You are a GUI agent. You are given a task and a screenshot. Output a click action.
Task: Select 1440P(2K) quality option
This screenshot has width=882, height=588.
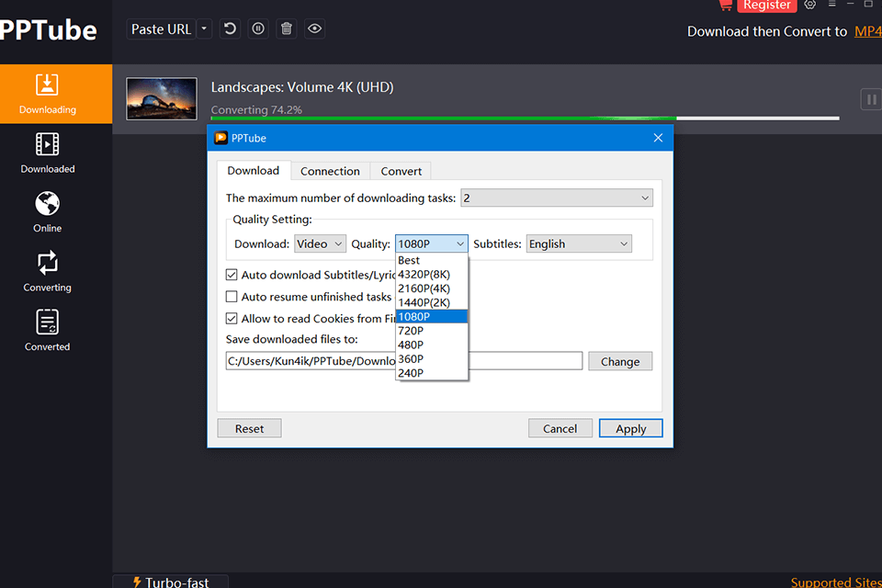[432, 302]
